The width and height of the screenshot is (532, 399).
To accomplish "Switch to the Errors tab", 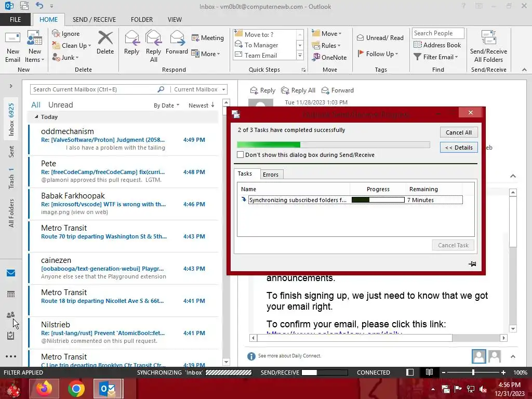I will 270,175.
